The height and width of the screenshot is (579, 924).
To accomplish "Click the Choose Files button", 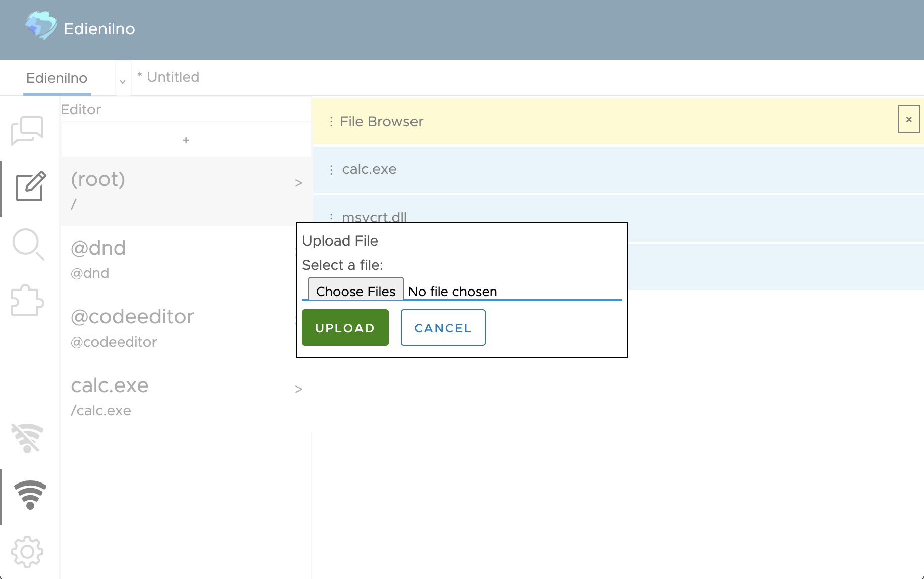I will 356,290.
